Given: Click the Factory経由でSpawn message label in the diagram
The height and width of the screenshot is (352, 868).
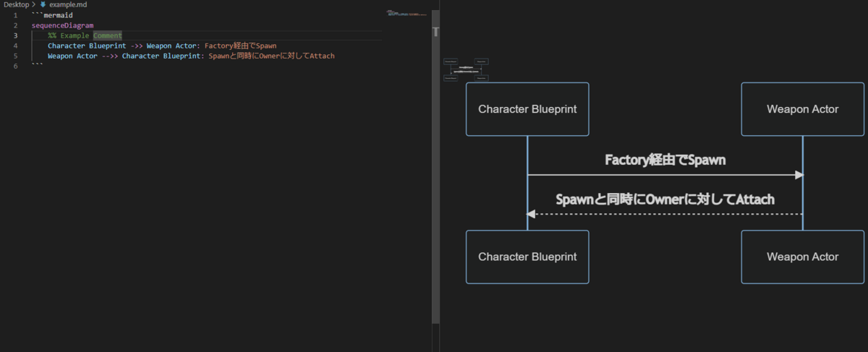Looking at the screenshot, I should [665, 160].
